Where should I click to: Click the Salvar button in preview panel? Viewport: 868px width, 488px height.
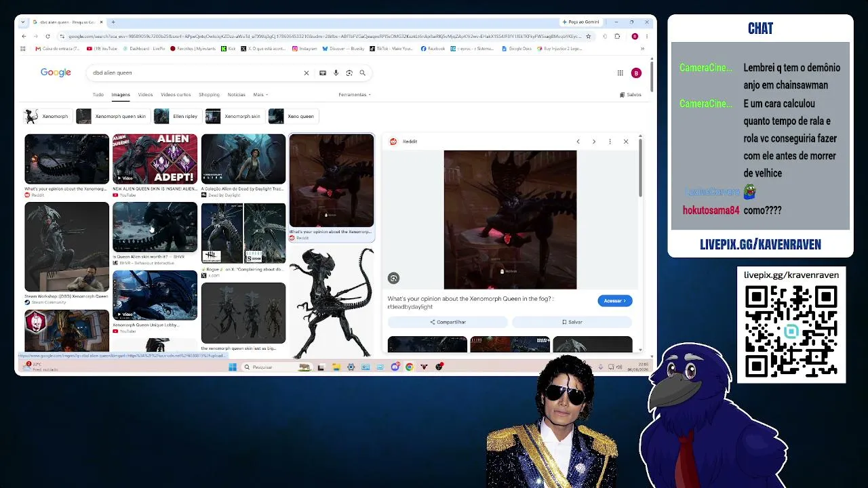(572, 322)
